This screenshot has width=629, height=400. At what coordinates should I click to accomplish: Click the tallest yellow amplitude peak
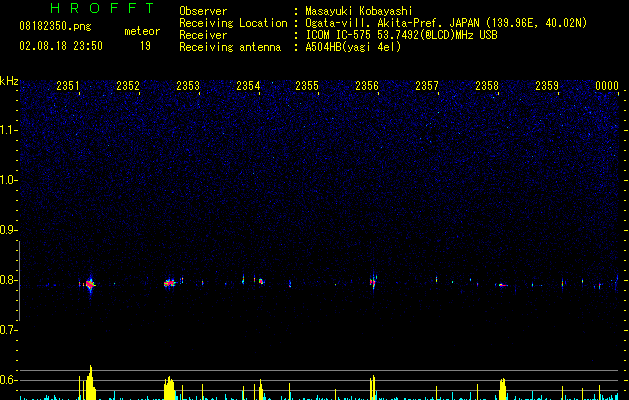point(91,382)
